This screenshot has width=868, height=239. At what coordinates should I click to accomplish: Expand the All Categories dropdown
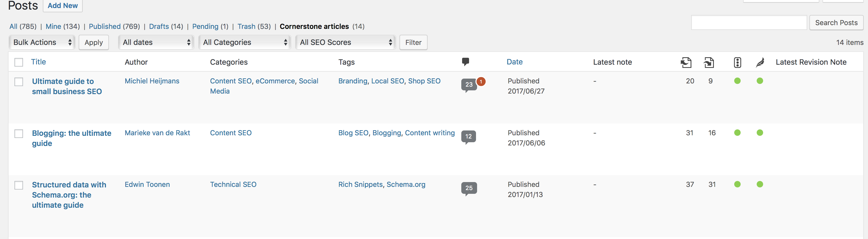[x=245, y=43]
